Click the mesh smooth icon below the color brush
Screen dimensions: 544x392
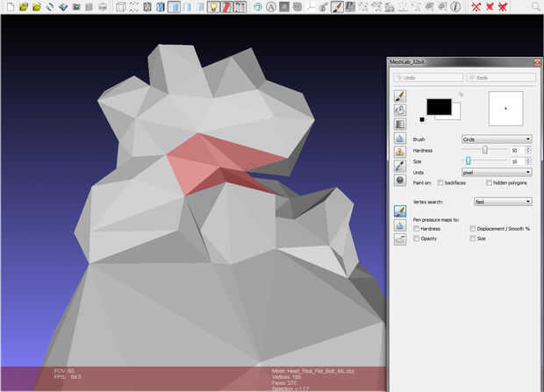click(x=400, y=225)
